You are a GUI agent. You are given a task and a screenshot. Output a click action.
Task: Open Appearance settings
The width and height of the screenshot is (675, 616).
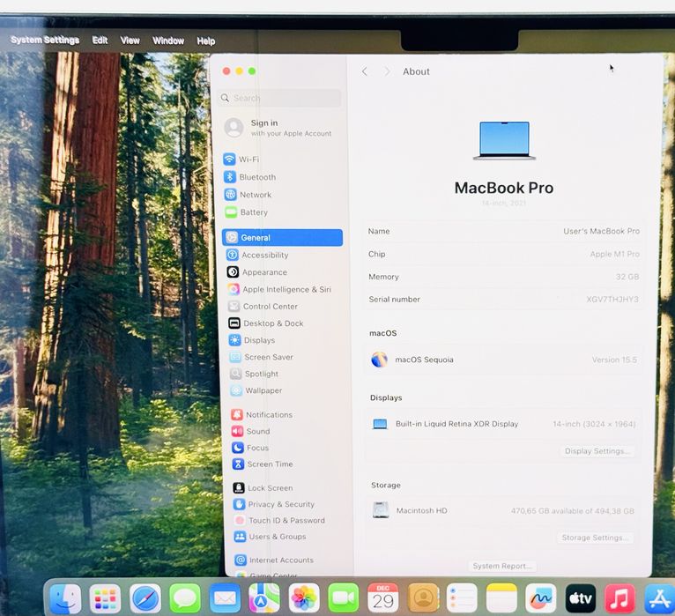point(257,272)
